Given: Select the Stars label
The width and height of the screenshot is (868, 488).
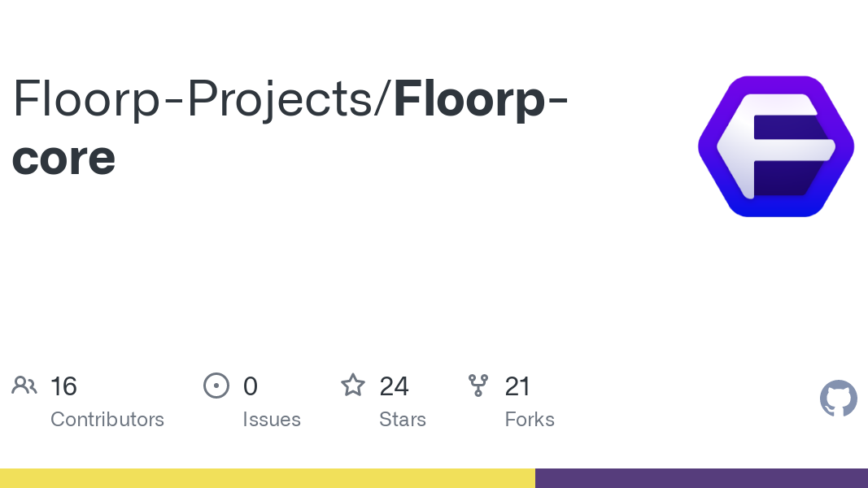Looking at the screenshot, I should [403, 420].
